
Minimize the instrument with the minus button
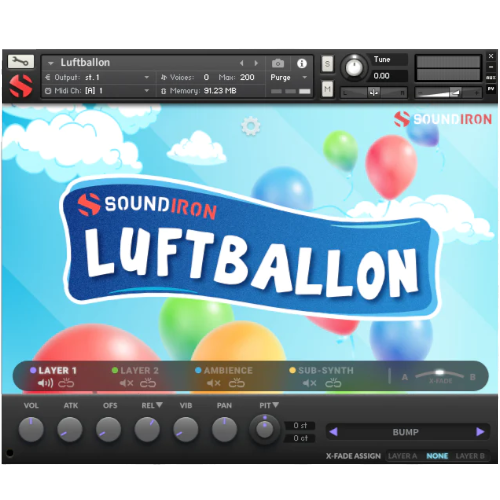[x=491, y=67]
